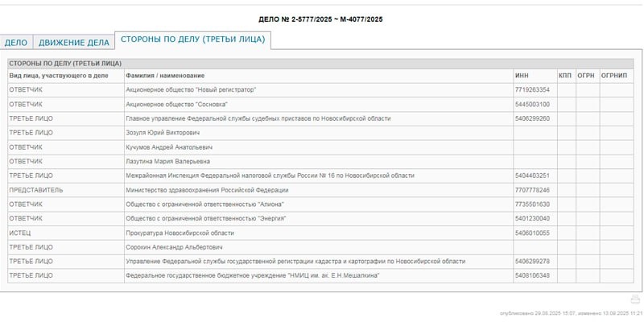Image resolution: width=644 pixels, height=322 pixels.
Task: Click the ОГРНИП column header
Action: pos(614,76)
